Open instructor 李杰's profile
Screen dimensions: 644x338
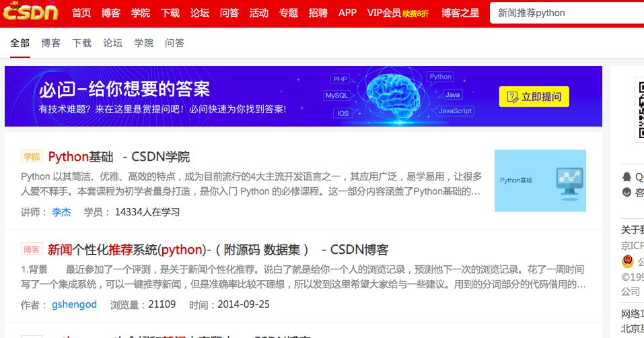point(61,212)
